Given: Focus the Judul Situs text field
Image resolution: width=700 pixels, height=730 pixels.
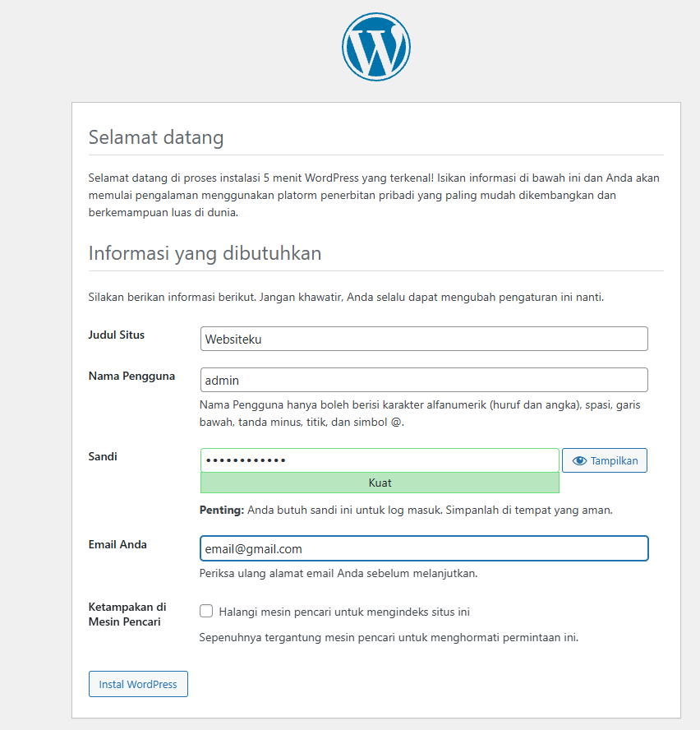Looking at the screenshot, I should [424, 339].
